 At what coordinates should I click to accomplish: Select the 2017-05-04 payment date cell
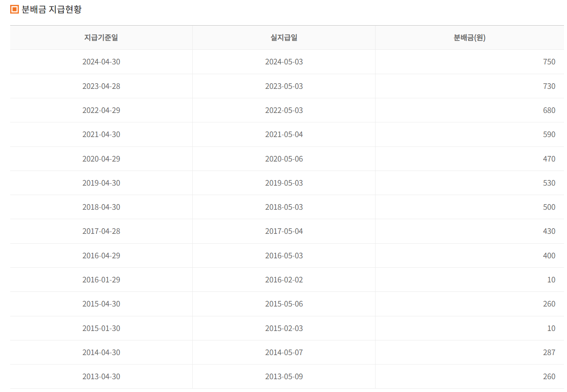pos(284,231)
